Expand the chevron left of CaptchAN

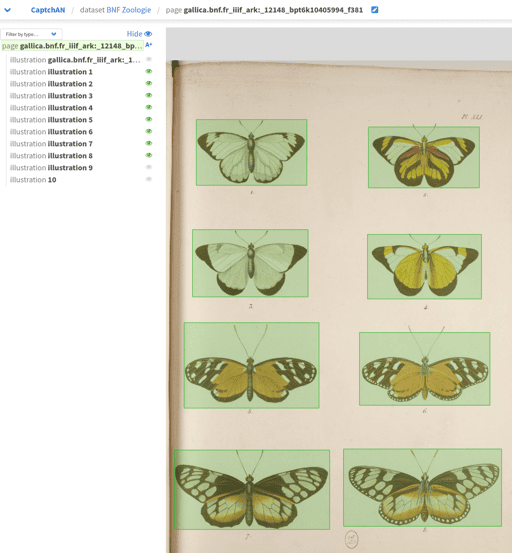[x=7, y=10]
